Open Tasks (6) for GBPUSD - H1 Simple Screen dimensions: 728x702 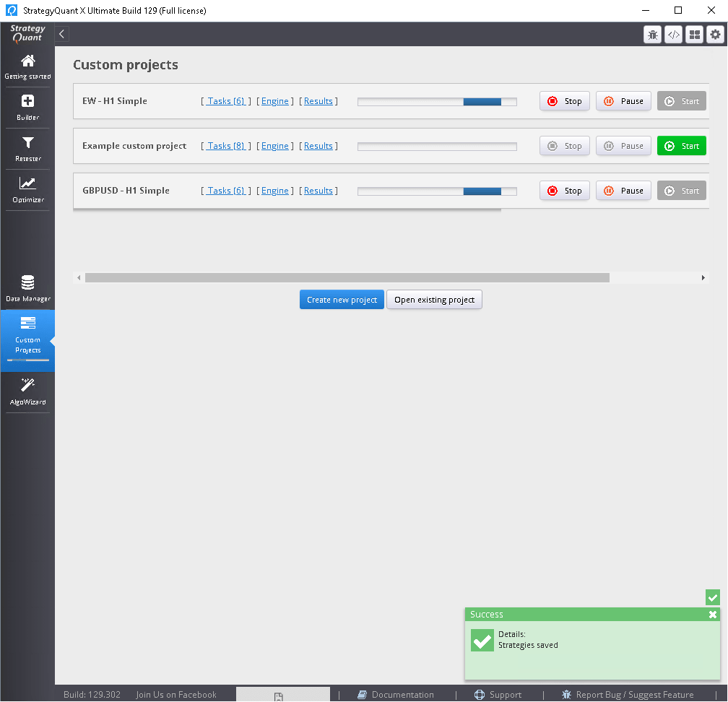(x=226, y=191)
